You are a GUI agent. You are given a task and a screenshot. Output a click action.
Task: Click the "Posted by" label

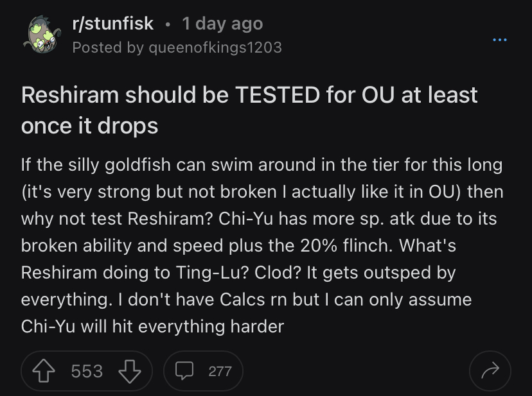point(107,47)
